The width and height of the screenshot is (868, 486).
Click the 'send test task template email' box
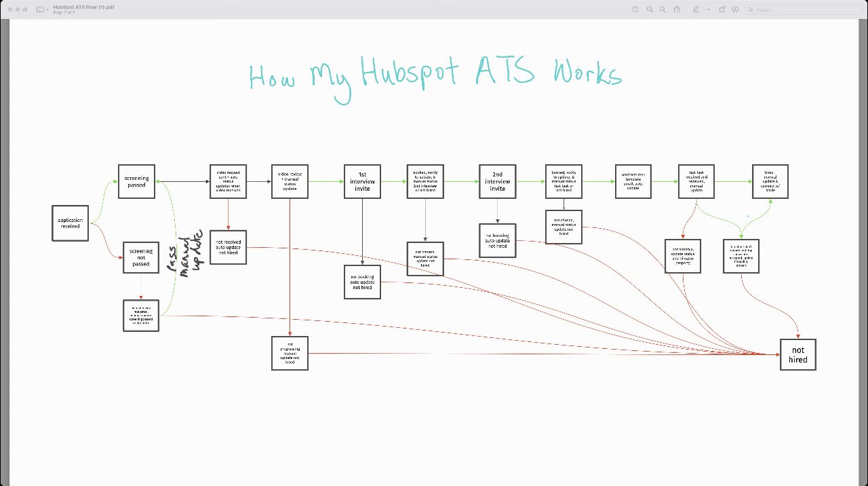click(x=633, y=182)
